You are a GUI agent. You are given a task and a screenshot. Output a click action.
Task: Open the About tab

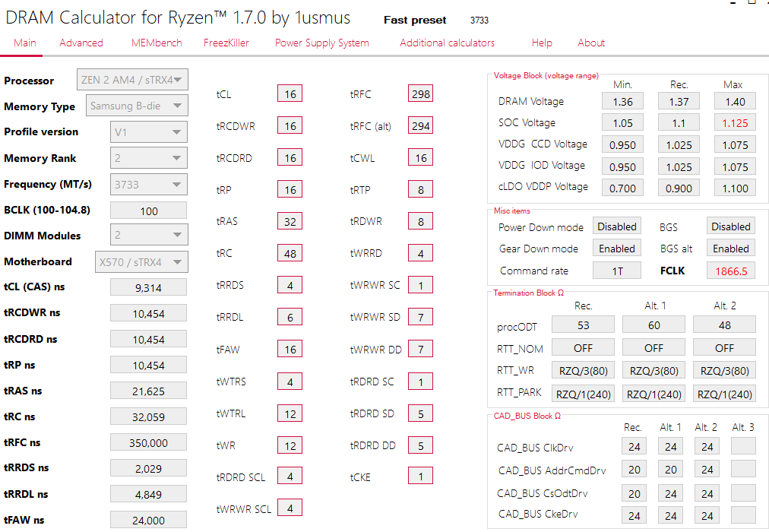click(591, 43)
